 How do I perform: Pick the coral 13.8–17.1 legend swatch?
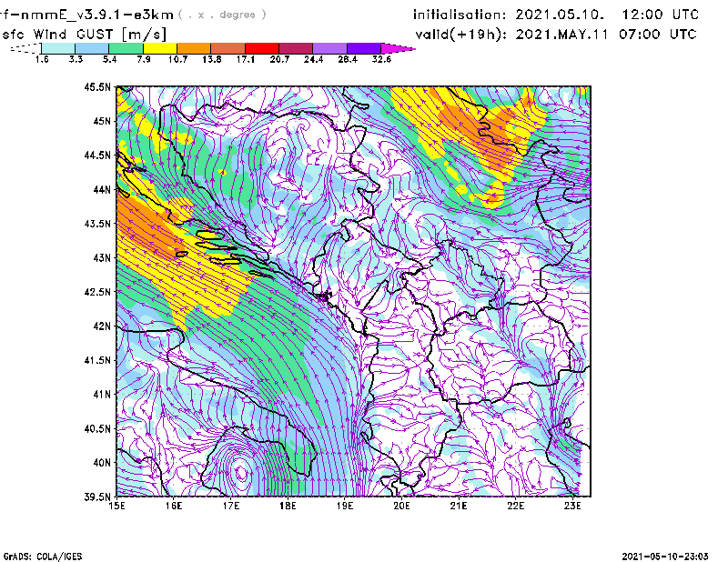coord(228,48)
